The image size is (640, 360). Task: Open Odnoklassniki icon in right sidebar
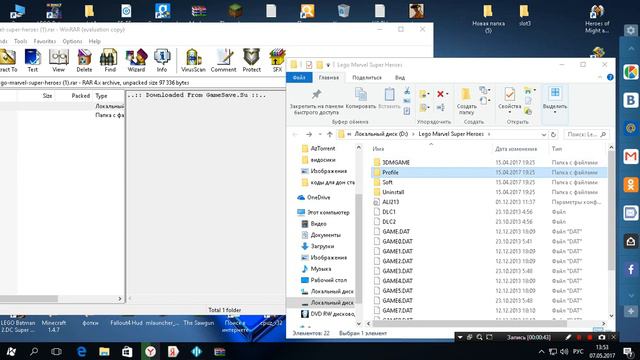point(631,184)
